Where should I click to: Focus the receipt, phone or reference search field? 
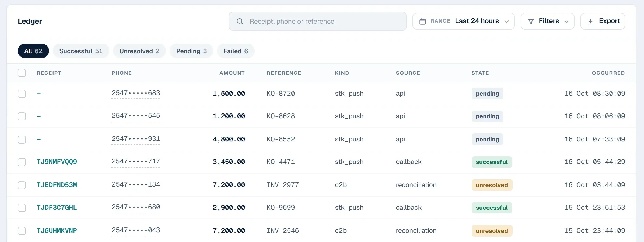click(317, 21)
